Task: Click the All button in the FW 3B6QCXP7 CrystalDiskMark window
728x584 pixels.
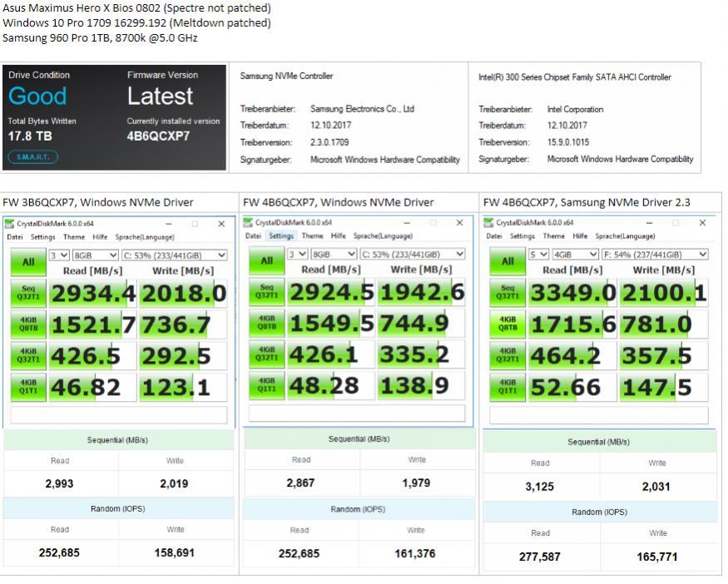Action: pos(28,262)
